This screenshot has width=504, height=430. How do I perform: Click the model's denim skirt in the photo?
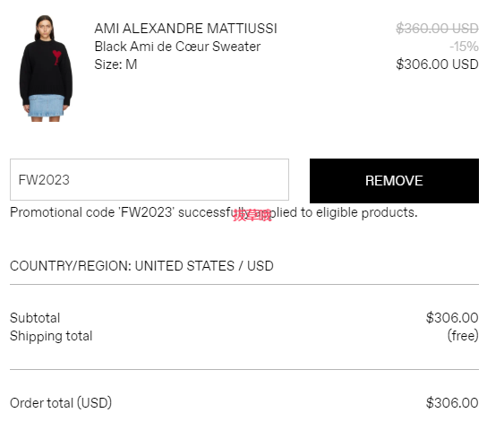[x=46, y=106]
